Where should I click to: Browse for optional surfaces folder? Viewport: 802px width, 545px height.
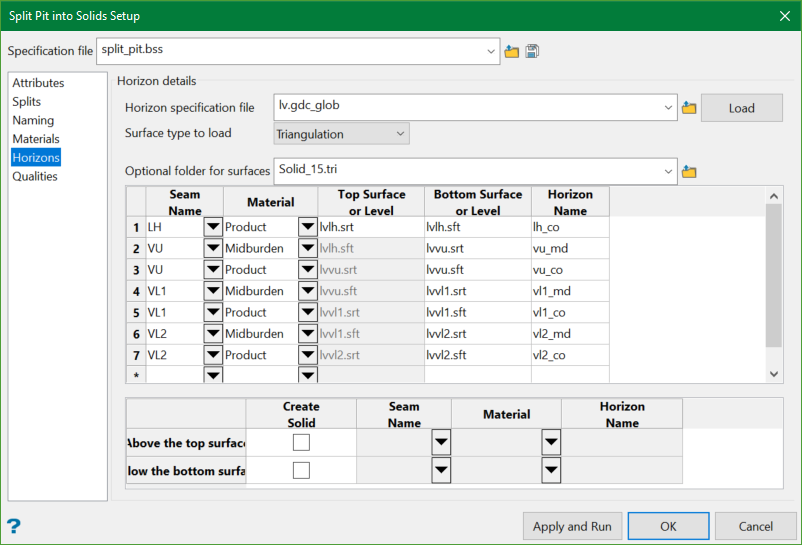689,172
